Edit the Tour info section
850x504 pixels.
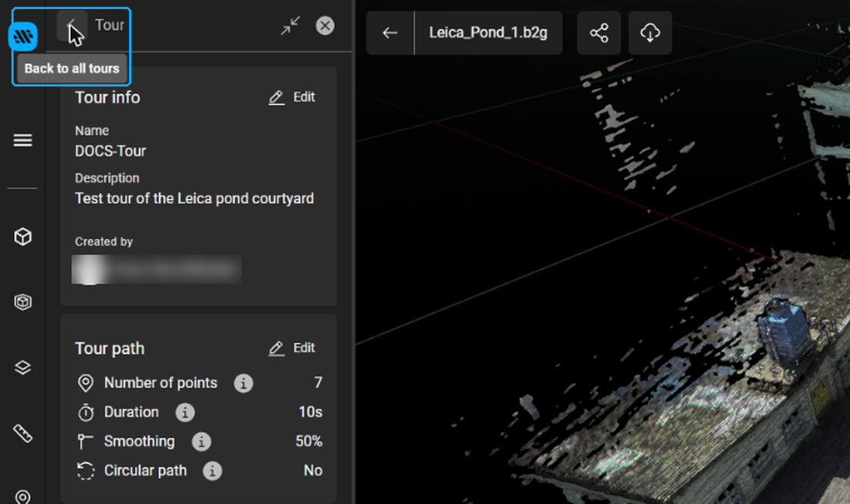click(x=292, y=97)
